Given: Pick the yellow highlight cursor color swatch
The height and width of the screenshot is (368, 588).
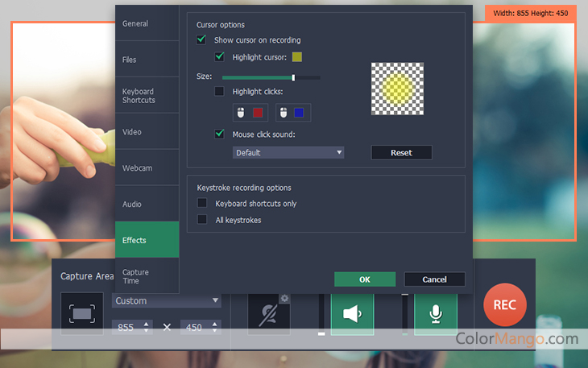Looking at the screenshot, I should [297, 57].
